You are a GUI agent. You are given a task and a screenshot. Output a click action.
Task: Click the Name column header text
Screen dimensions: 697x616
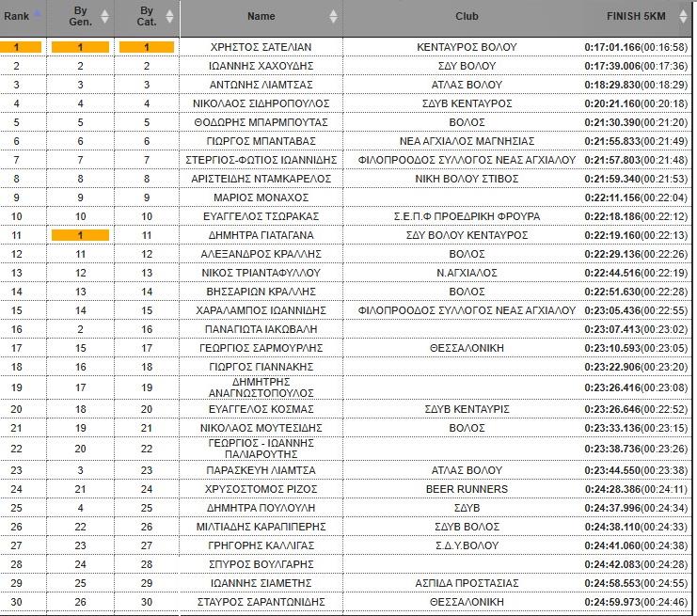point(261,16)
